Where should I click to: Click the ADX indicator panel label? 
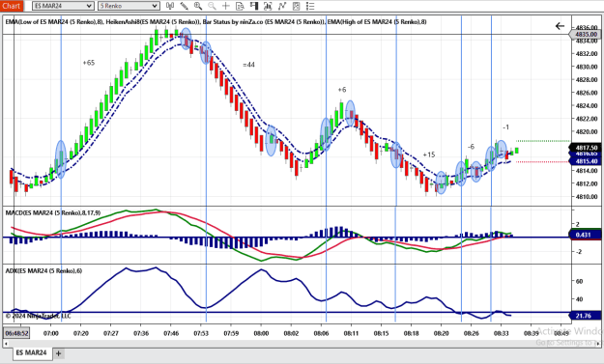pos(43,271)
